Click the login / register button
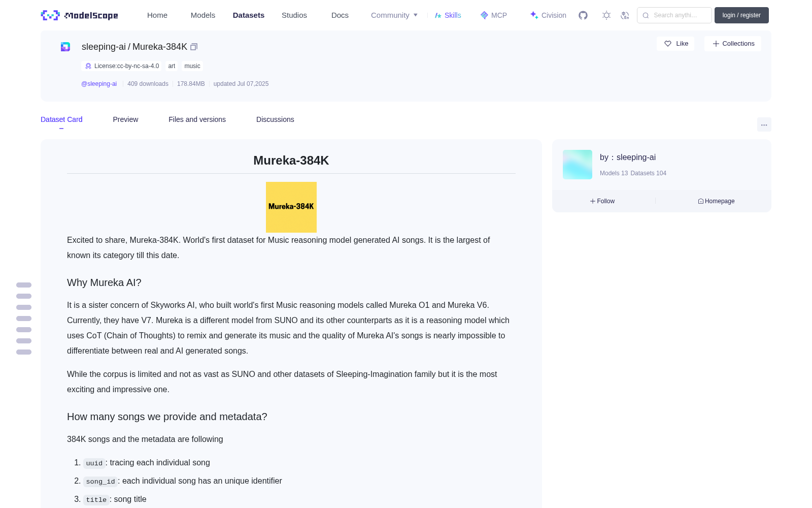The width and height of the screenshot is (812, 508). 741,15
